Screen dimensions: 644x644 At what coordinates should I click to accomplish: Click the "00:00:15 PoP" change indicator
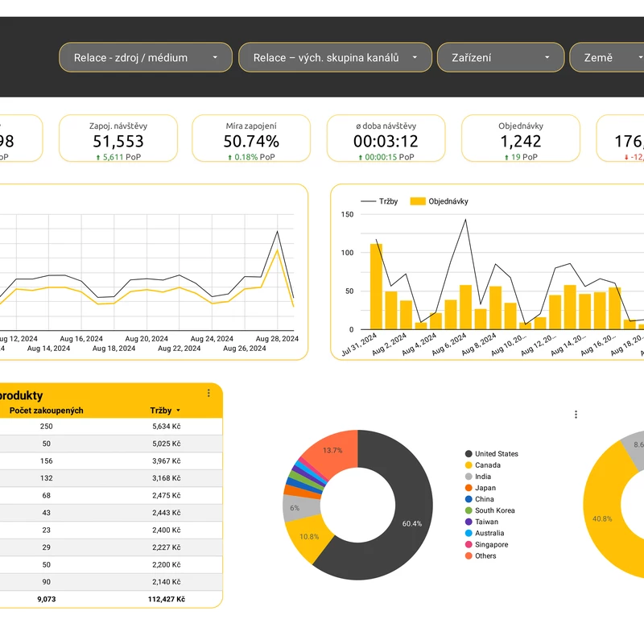(386, 157)
